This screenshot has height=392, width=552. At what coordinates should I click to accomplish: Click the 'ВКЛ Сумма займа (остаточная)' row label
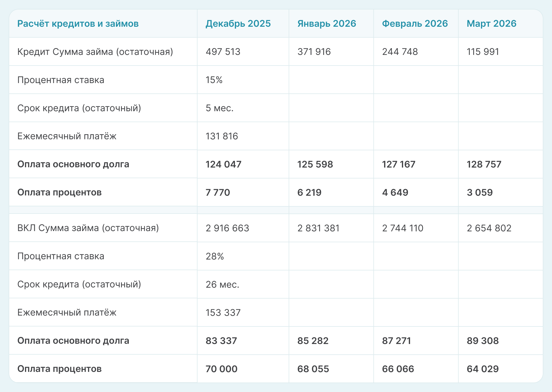click(88, 228)
